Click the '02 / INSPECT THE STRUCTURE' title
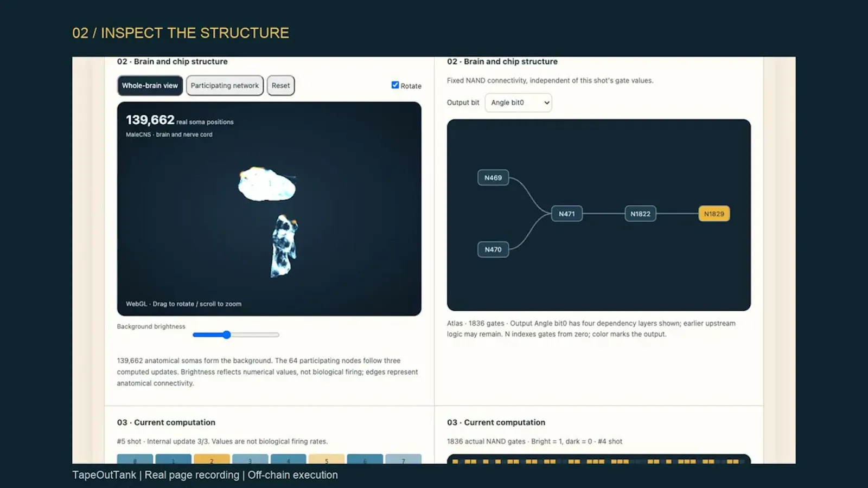The height and width of the screenshot is (488, 868). tap(181, 33)
